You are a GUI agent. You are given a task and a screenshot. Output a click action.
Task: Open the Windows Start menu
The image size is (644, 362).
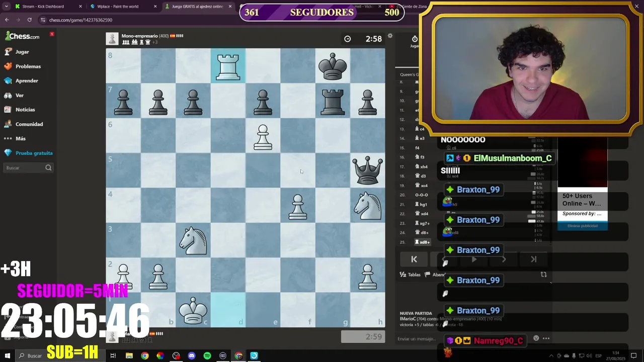point(7,355)
